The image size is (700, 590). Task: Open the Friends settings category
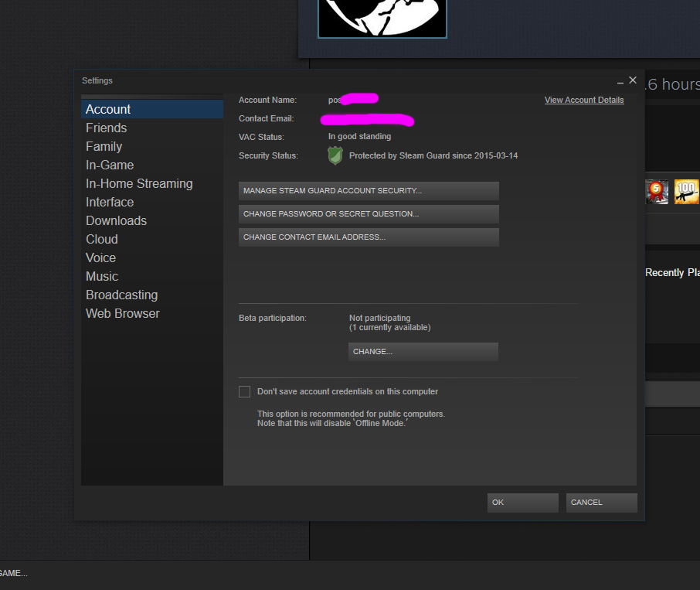(152, 128)
